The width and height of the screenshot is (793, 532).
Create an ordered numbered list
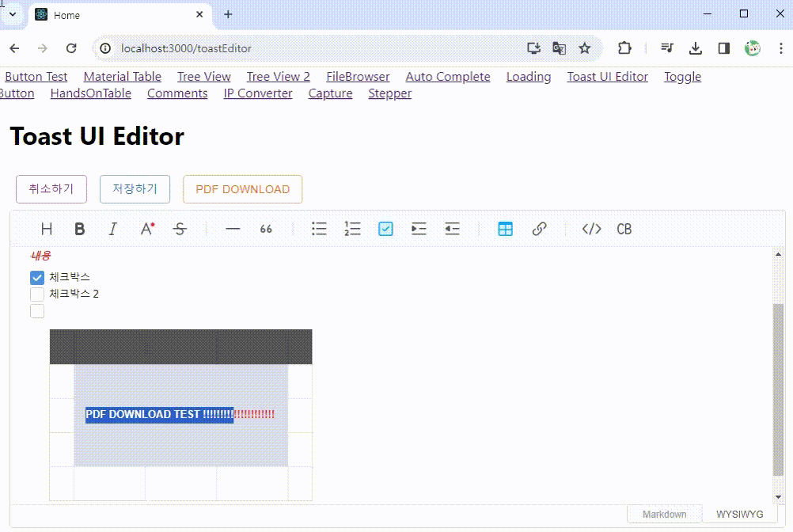click(x=352, y=229)
